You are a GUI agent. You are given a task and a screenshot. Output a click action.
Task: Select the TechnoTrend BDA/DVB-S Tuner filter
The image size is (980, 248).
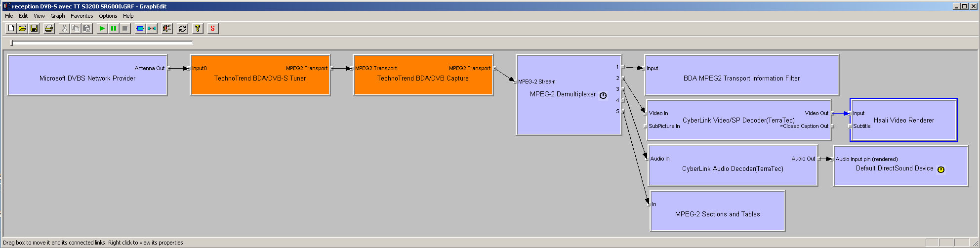(260, 75)
